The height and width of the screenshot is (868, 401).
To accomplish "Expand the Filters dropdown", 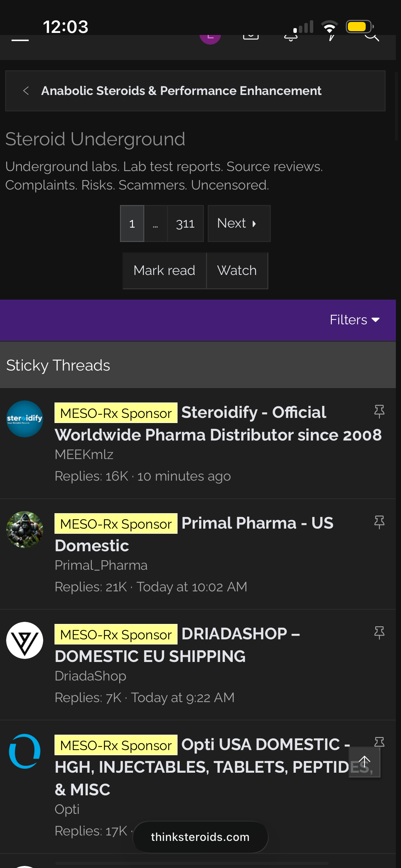I will [x=355, y=320].
